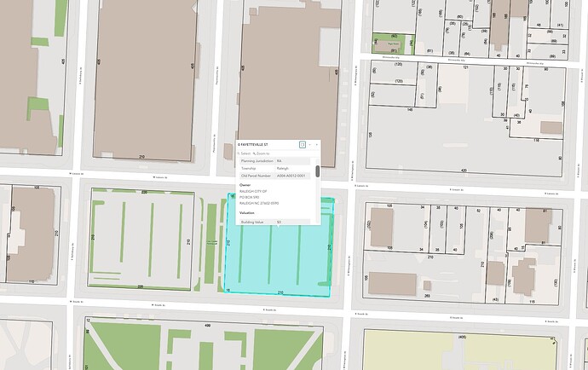Select the parking lot parcel labeled 200
This screenshot has width=588, height=370.
pos(141,240)
